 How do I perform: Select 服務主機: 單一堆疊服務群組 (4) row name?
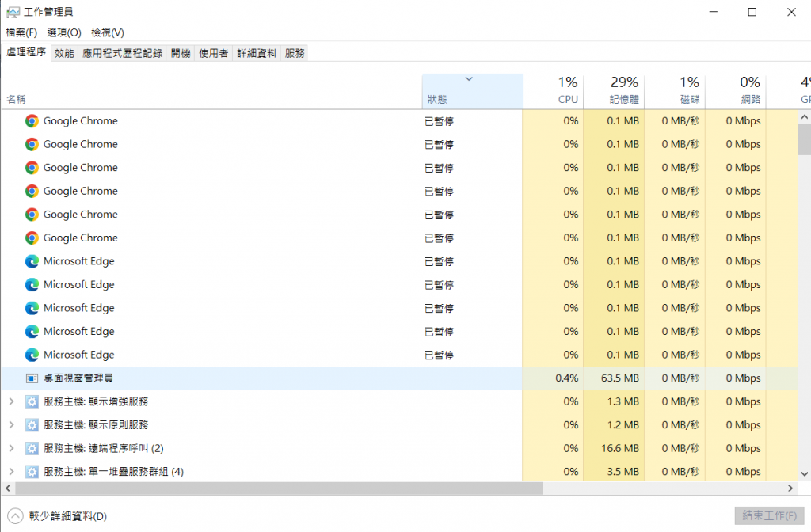click(x=113, y=472)
